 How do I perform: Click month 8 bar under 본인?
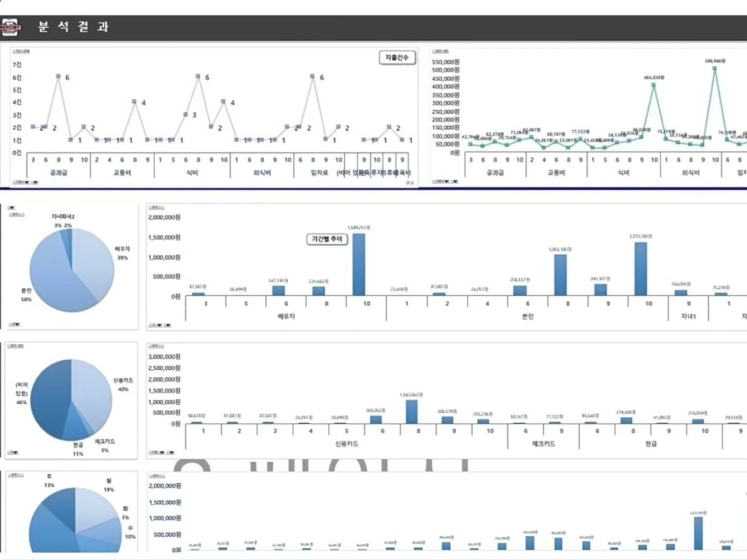560,275
